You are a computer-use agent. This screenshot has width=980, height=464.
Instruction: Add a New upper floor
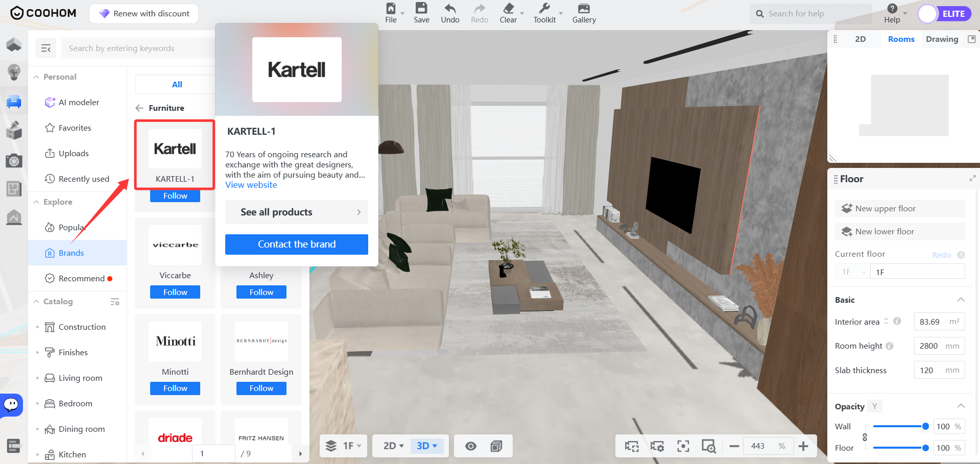point(900,208)
